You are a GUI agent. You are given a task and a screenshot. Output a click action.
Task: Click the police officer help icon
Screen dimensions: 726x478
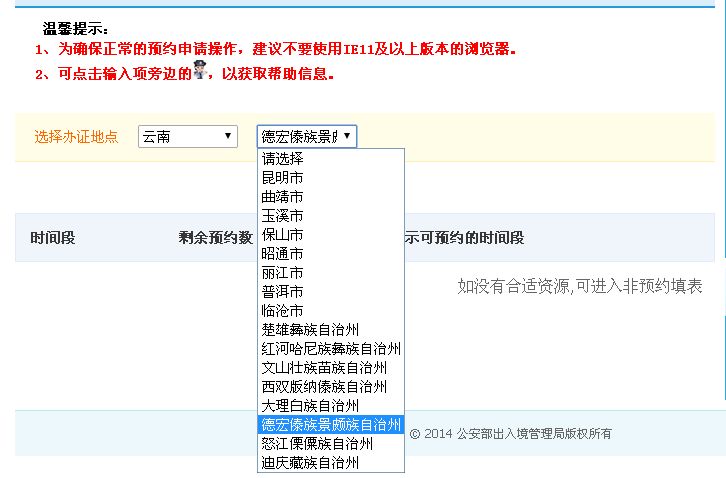(x=200, y=70)
